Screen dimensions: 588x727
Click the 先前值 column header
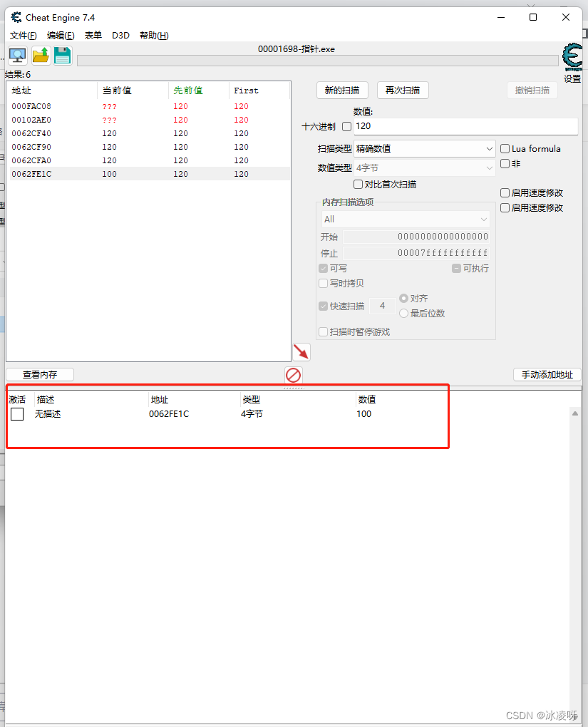[x=199, y=91]
